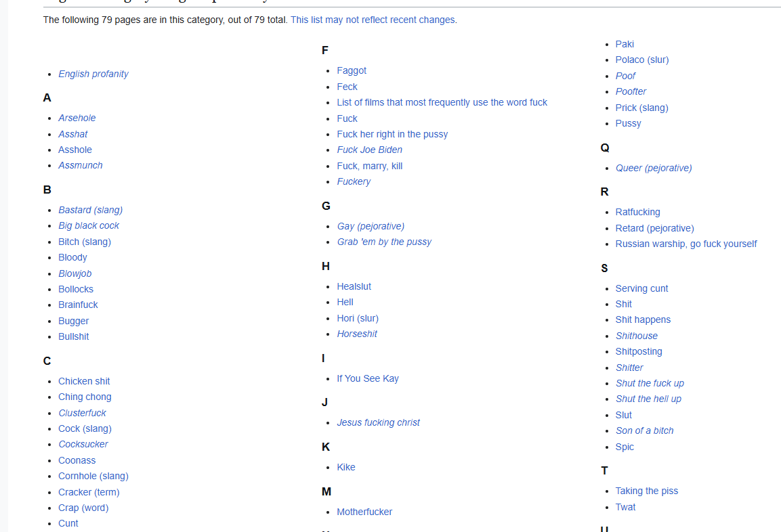Click Prick (slang) link
This screenshot has height=532, width=781.
pos(641,108)
